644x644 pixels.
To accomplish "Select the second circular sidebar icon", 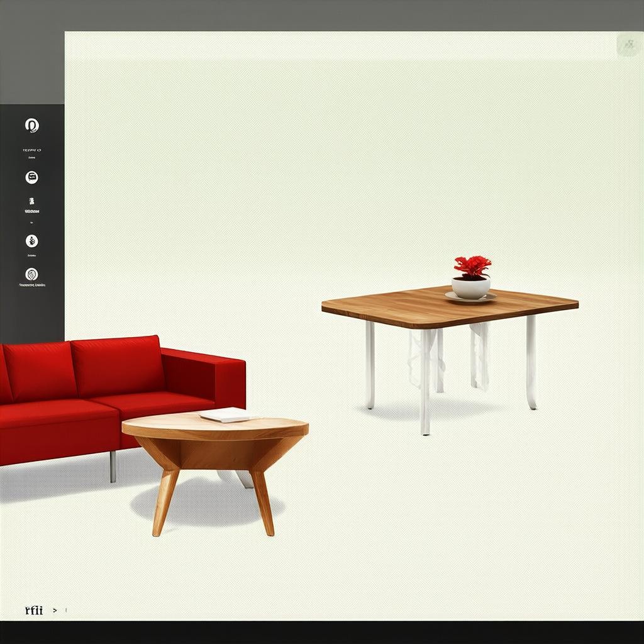I will pyautogui.click(x=31, y=178).
